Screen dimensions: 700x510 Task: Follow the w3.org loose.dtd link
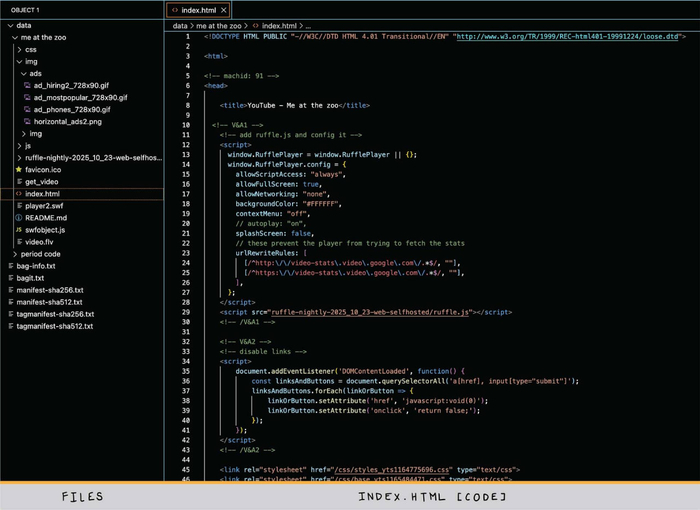coord(567,37)
